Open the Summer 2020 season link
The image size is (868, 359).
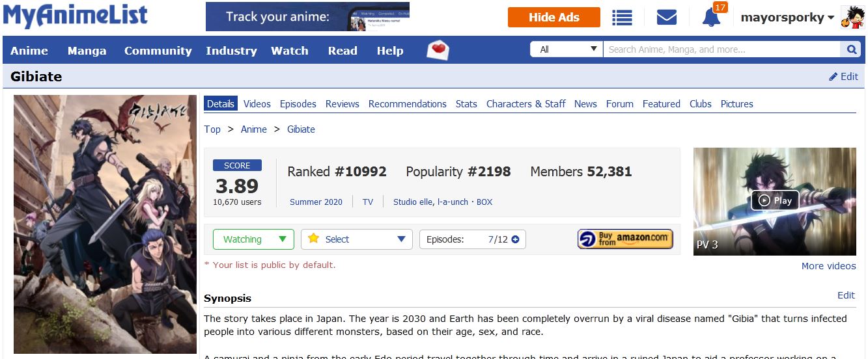click(x=316, y=202)
